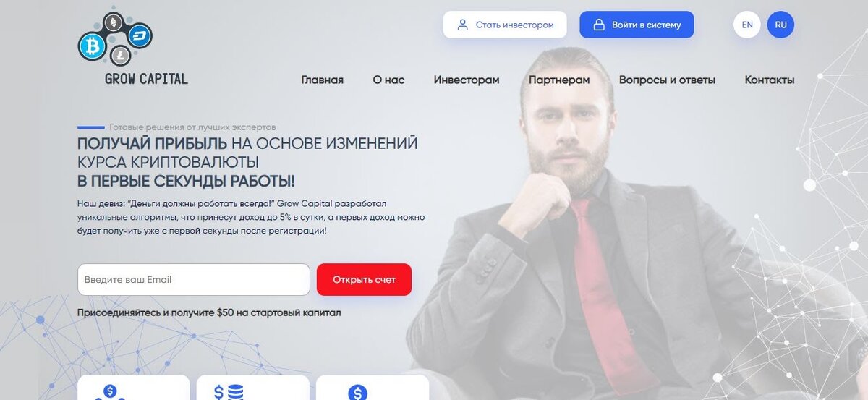Navigate to Контакты
Viewport: 868px width, 400px height.
770,80
